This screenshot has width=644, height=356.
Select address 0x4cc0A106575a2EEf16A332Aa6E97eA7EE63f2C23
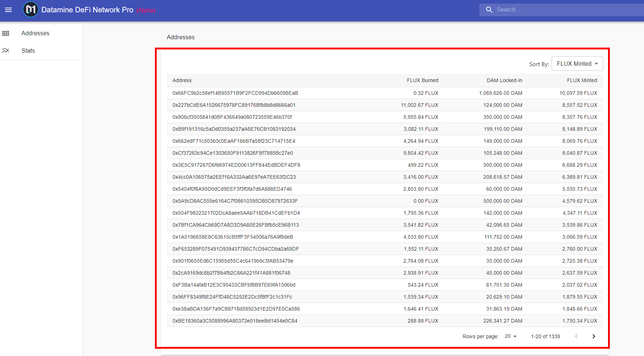point(234,177)
